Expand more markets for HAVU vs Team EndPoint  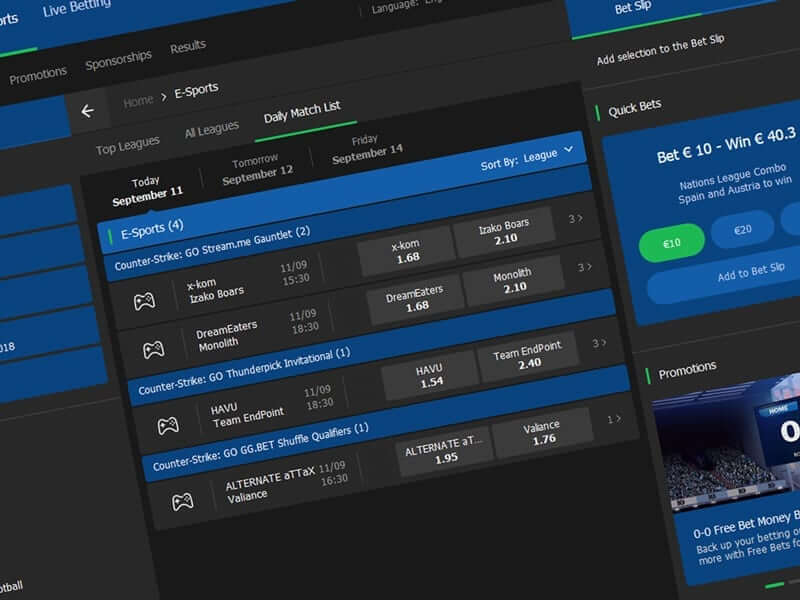pos(599,343)
